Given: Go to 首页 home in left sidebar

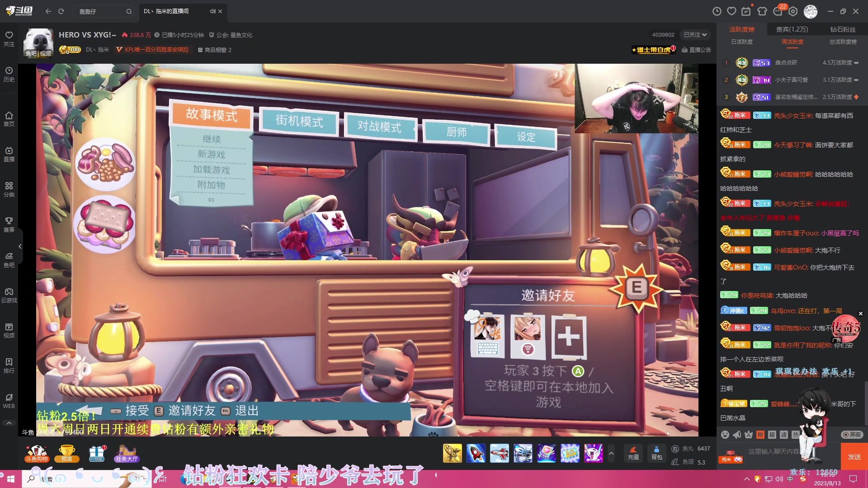Looking at the screenshot, I should 9,119.
